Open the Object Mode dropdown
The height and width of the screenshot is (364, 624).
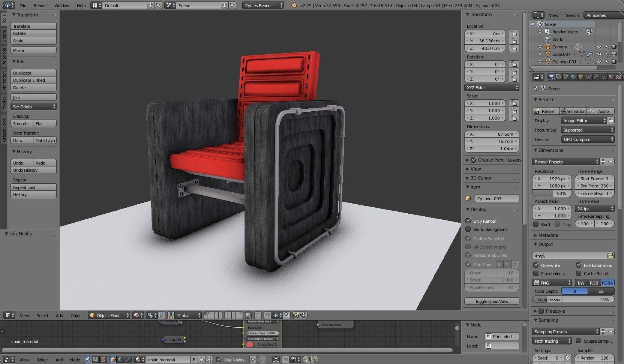pyautogui.click(x=109, y=315)
